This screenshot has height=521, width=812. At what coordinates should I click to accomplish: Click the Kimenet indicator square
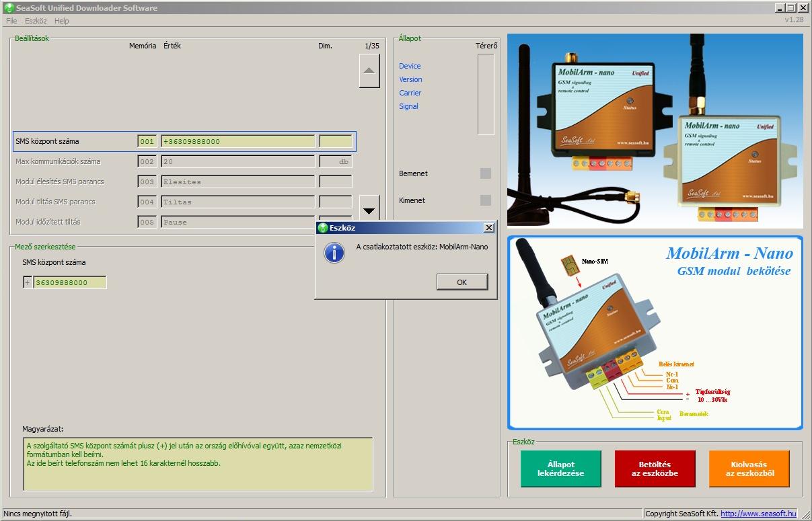click(x=486, y=200)
